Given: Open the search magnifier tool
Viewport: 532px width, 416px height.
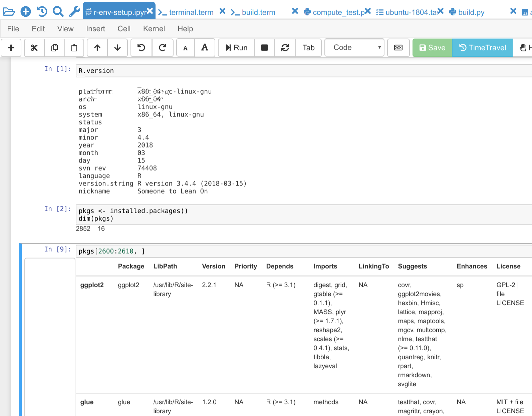Looking at the screenshot, I should (x=58, y=12).
